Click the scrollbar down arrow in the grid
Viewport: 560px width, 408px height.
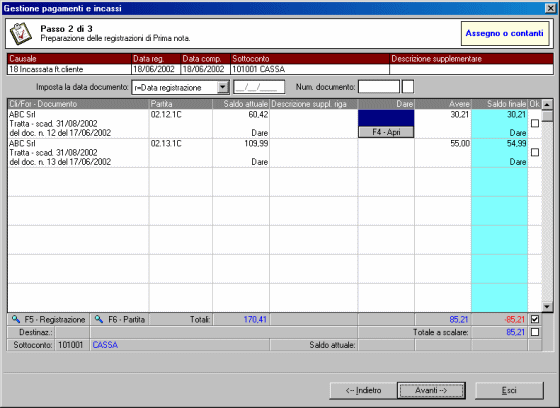click(547, 307)
